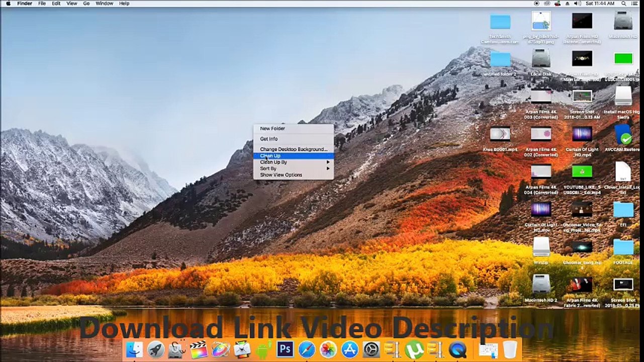Screen dimensions: 644x362
Task: Open Launchpad rocket icon in Dock
Action: (x=156, y=349)
